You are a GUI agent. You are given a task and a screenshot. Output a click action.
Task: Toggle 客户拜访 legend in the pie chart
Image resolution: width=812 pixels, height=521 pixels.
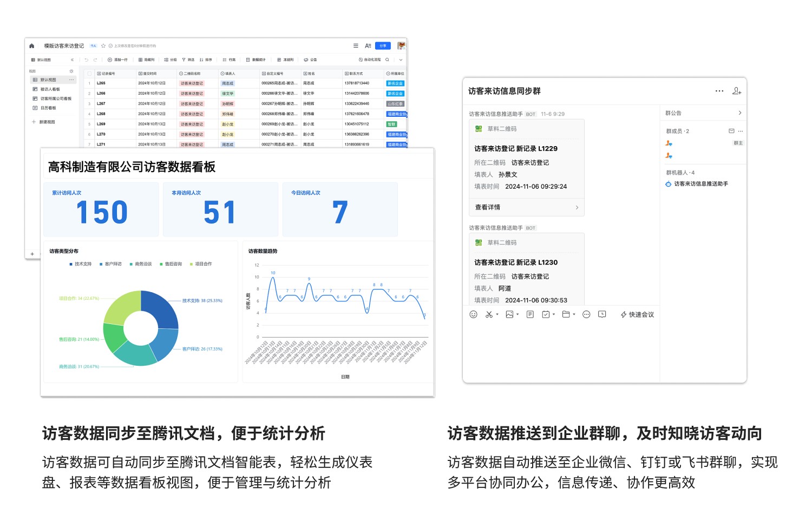(x=110, y=264)
